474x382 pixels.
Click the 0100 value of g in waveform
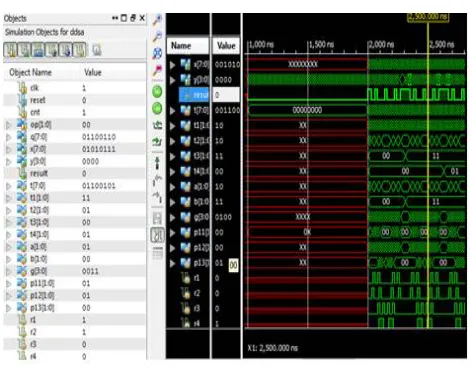223,217
